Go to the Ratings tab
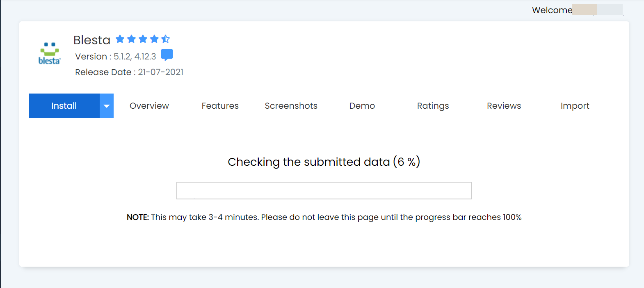This screenshot has width=644, height=288. click(x=433, y=106)
